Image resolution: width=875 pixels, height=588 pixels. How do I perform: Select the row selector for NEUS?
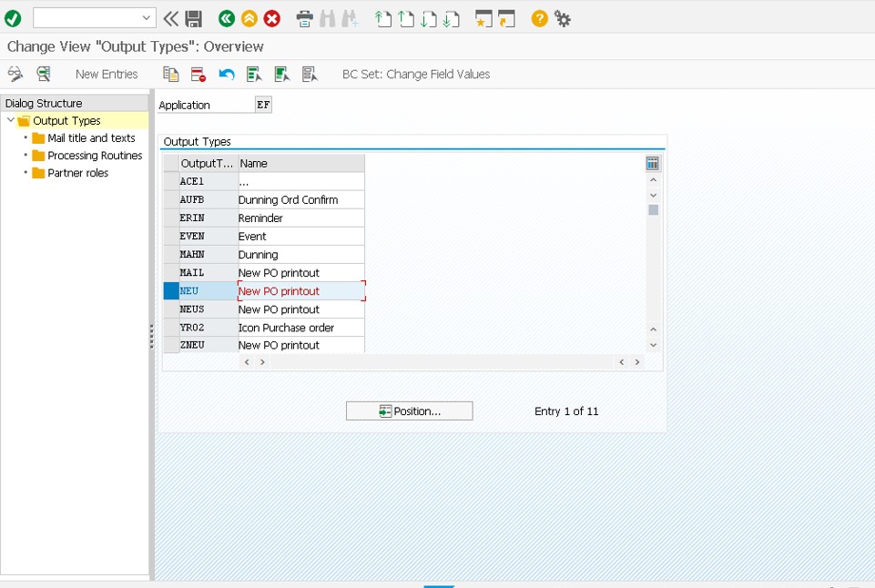(x=171, y=309)
